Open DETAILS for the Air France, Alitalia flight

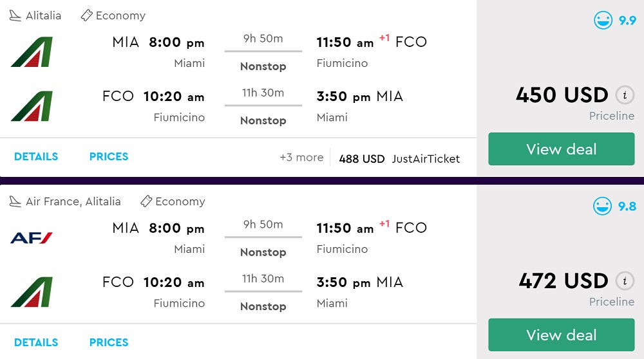tap(36, 342)
